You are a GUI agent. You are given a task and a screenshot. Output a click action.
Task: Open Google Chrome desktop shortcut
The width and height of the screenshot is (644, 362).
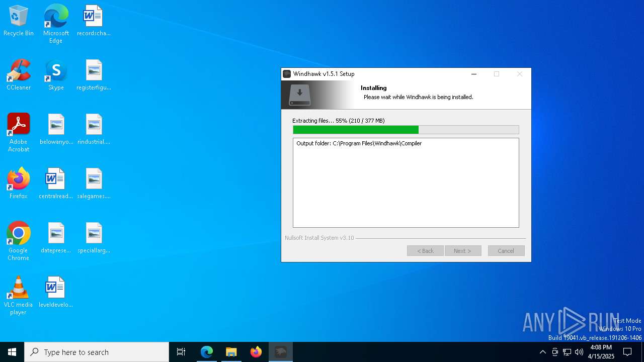18,241
